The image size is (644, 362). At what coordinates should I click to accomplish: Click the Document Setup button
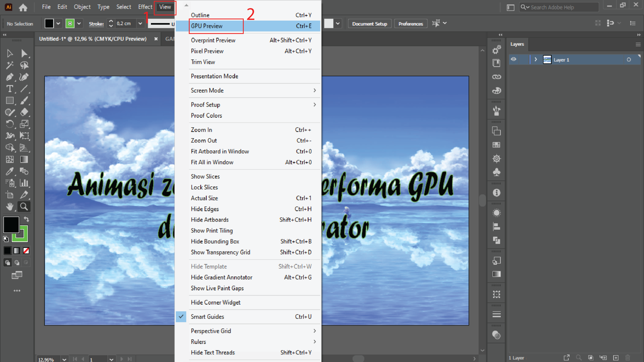[369, 24]
